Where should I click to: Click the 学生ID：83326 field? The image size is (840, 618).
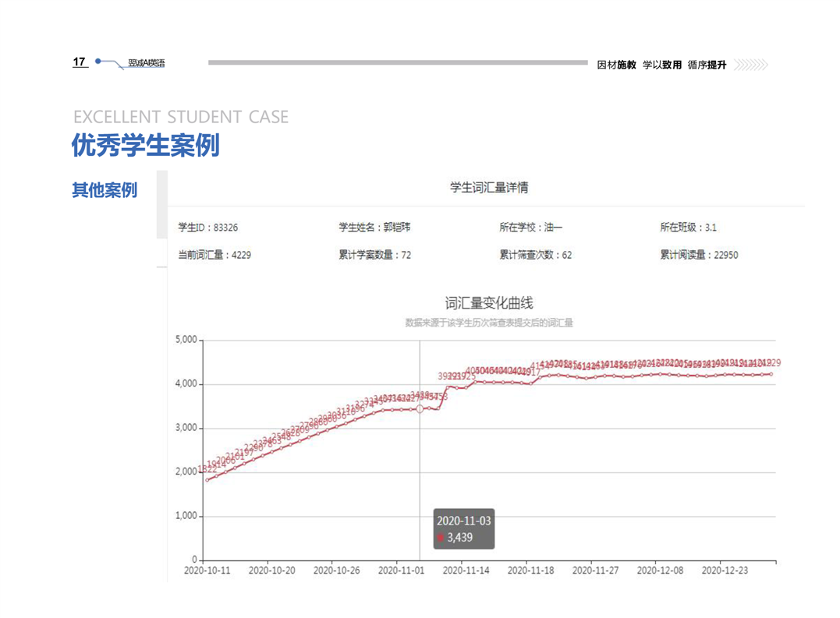click(x=208, y=228)
